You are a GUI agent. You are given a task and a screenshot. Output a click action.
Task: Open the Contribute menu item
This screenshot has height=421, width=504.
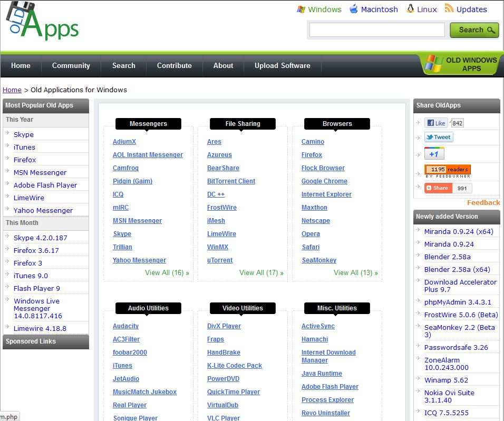tap(174, 66)
